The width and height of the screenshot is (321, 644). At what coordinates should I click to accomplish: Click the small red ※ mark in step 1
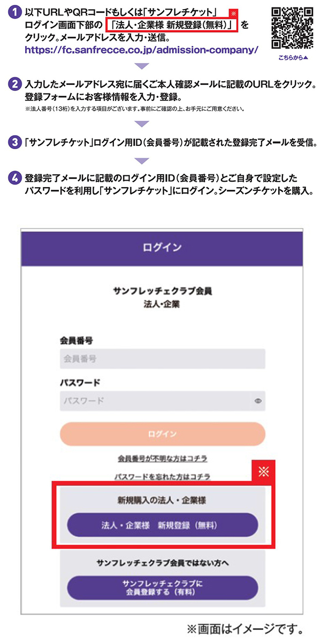pyautogui.click(x=233, y=13)
